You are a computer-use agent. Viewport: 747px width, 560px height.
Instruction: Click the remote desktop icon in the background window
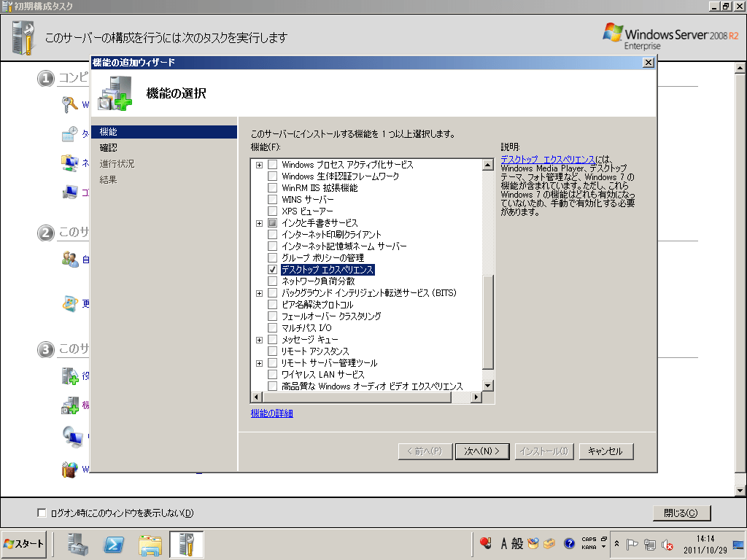click(73, 436)
